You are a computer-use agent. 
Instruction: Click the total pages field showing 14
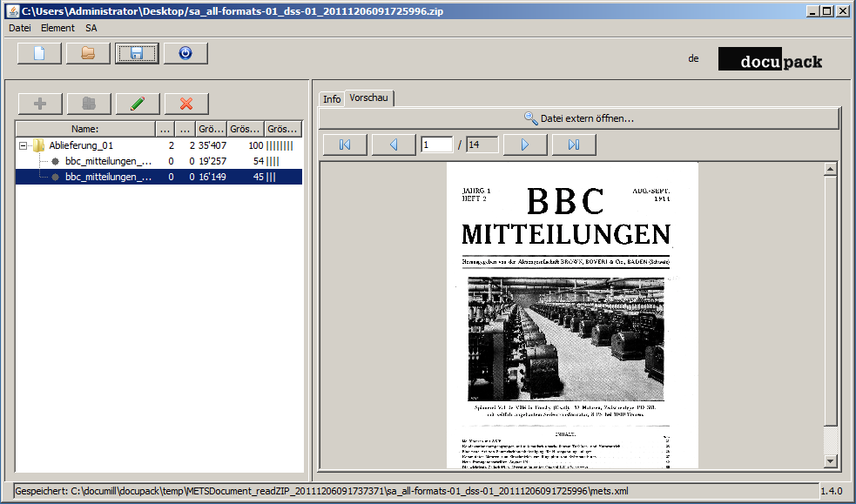point(482,144)
